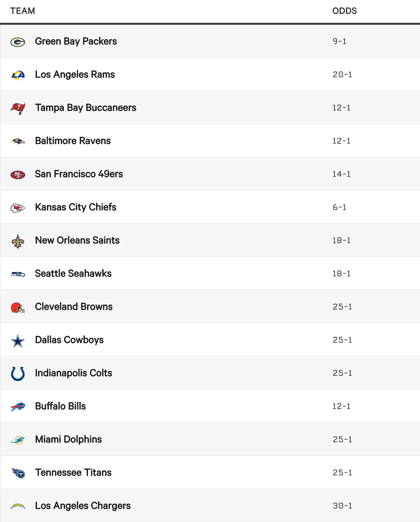Click the Miami Dolphins logo
This screenshot has width=420, height=522.
18,440
